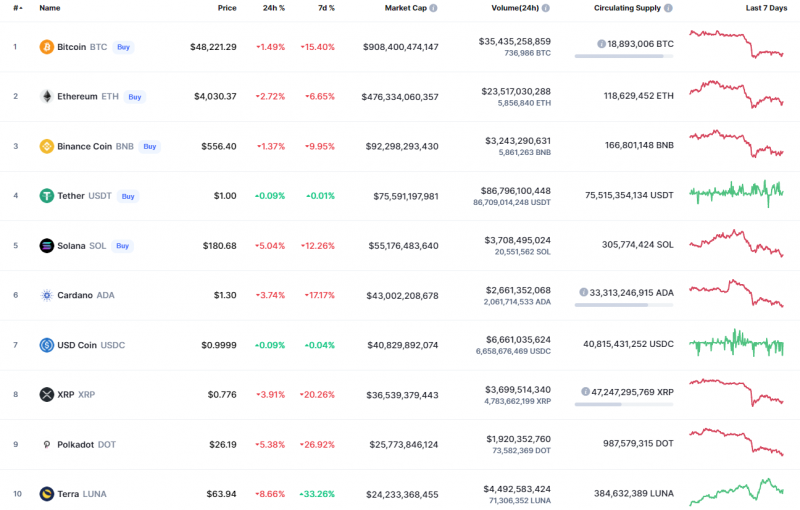Screen dimensions: 800x510
Task: Click the Binance Coin logo
Action: [x=46, y=146]
